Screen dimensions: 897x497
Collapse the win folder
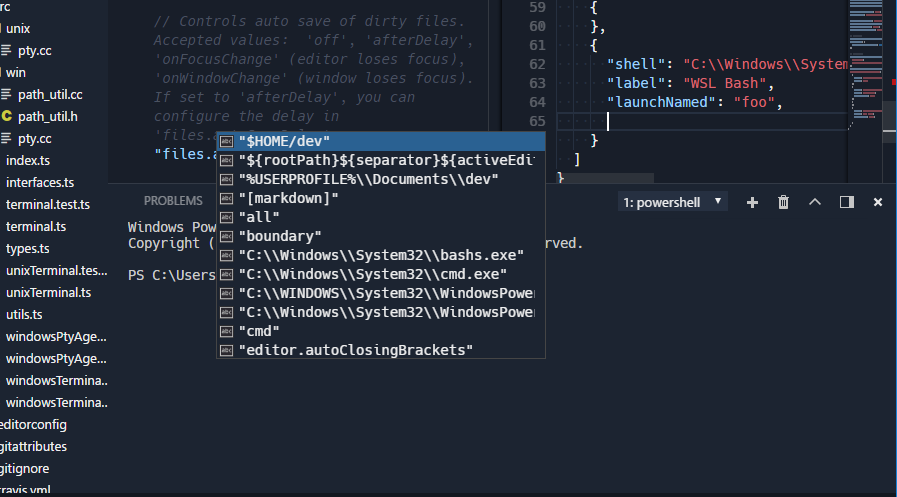tap(15, 73)
